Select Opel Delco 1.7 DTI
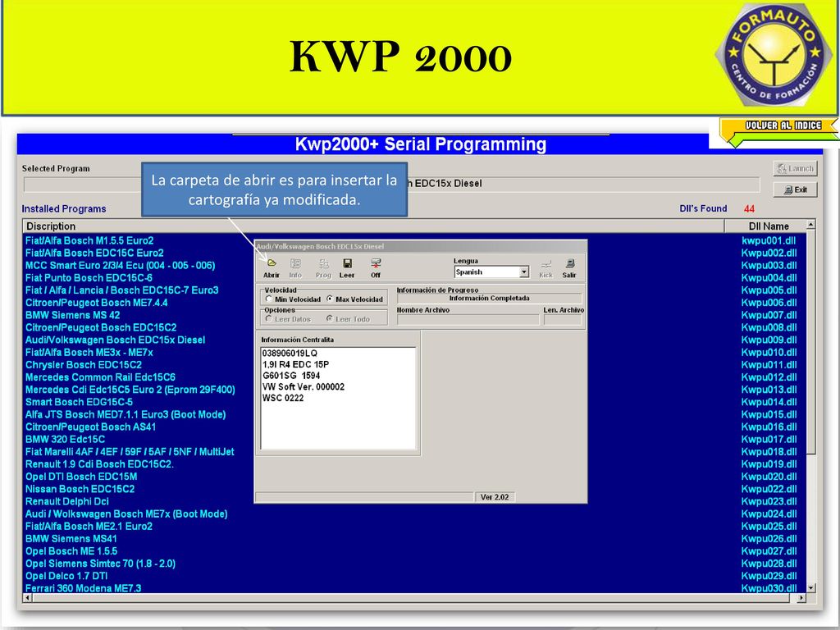The image size is (840, 630). (66, 576)
